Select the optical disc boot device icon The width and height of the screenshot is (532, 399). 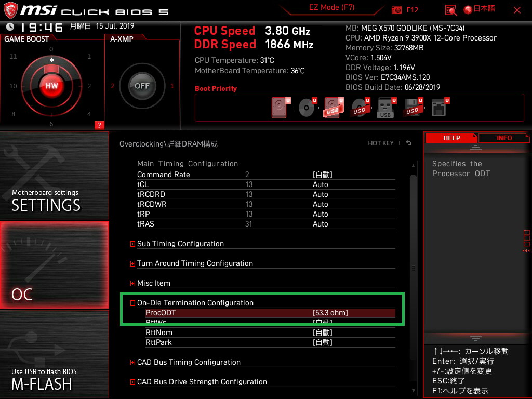306,108
